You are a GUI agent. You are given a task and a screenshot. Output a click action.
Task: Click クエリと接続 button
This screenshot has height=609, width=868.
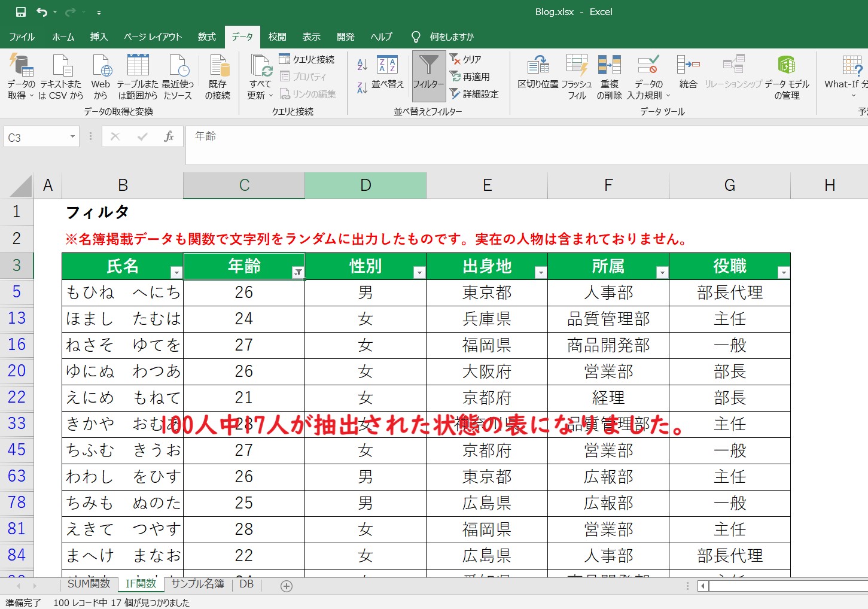[307, 59]
